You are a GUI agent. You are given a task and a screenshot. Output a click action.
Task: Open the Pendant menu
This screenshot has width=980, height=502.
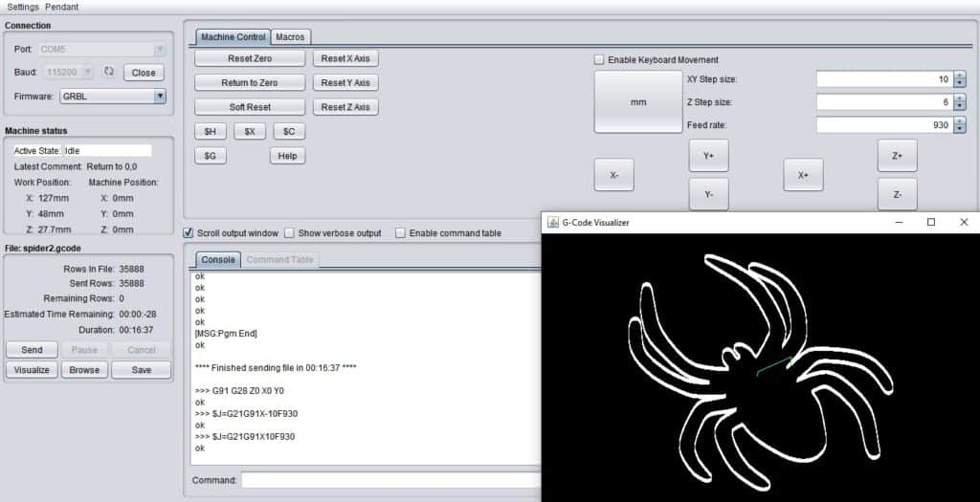(62, 7)
